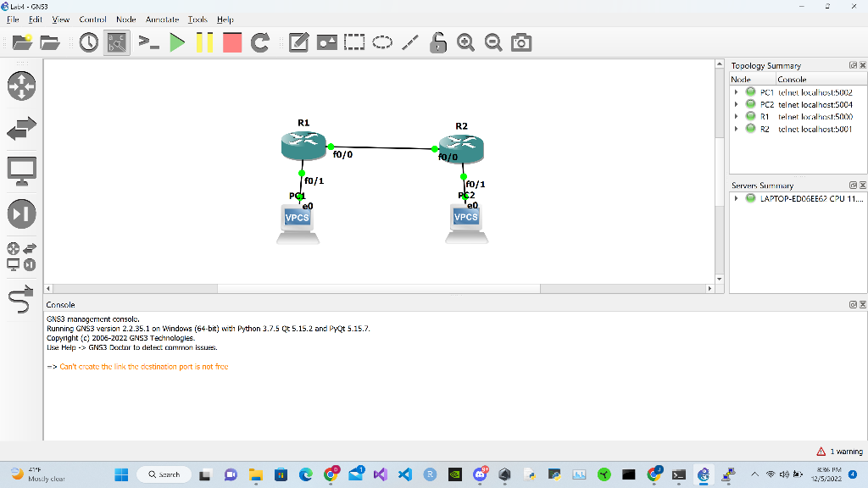This screenshot has height=488, width=868.
Task: Open the Annotate menu
Action: click(x=162, y=19)
